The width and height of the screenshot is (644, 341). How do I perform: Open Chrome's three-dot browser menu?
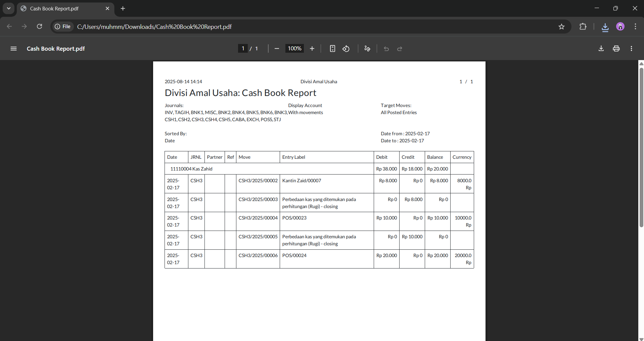pyautogui.click(x=635, y=27)
